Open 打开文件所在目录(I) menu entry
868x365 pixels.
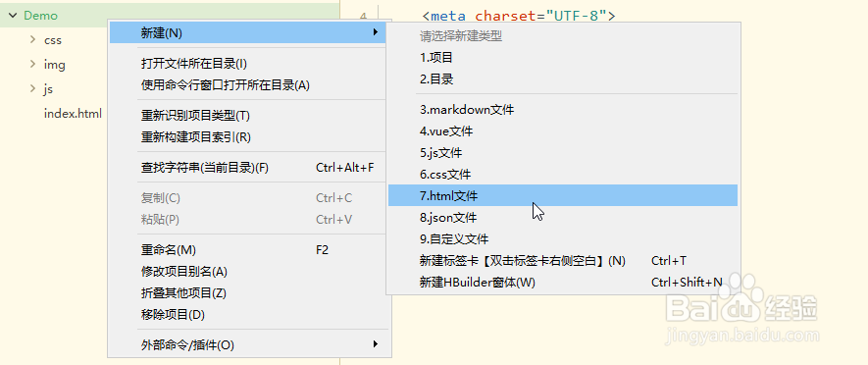249,64
